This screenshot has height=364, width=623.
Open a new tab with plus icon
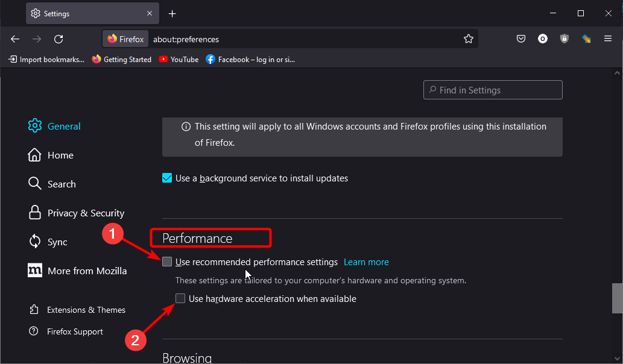coord(172,13)
